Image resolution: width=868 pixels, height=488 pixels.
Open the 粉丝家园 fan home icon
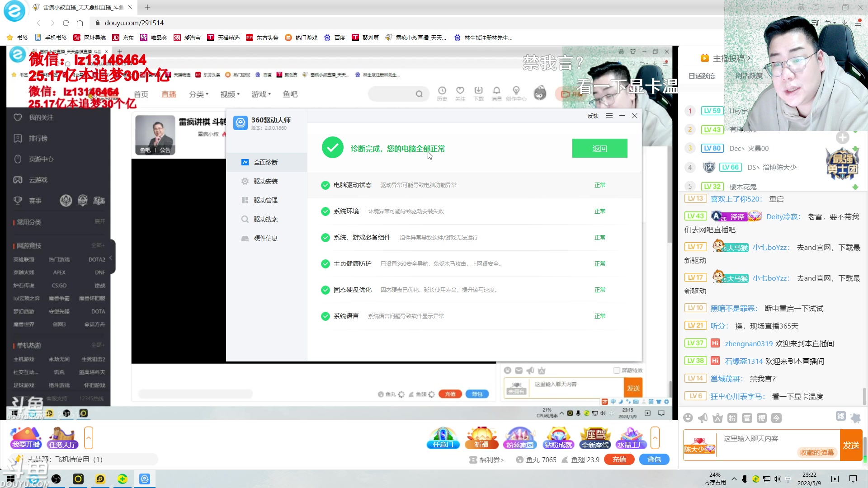click(520, 437)
